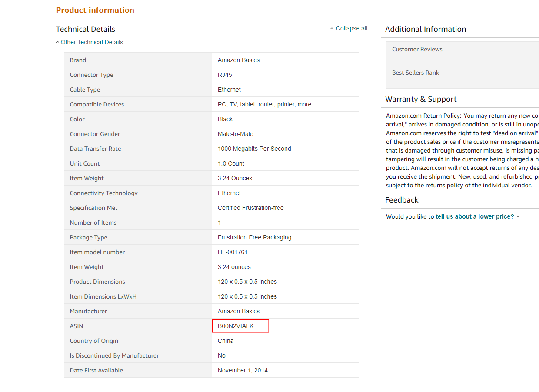Click the caret beside Collapse all
Viewport: 539px width, 392px height.
(332, 29)
